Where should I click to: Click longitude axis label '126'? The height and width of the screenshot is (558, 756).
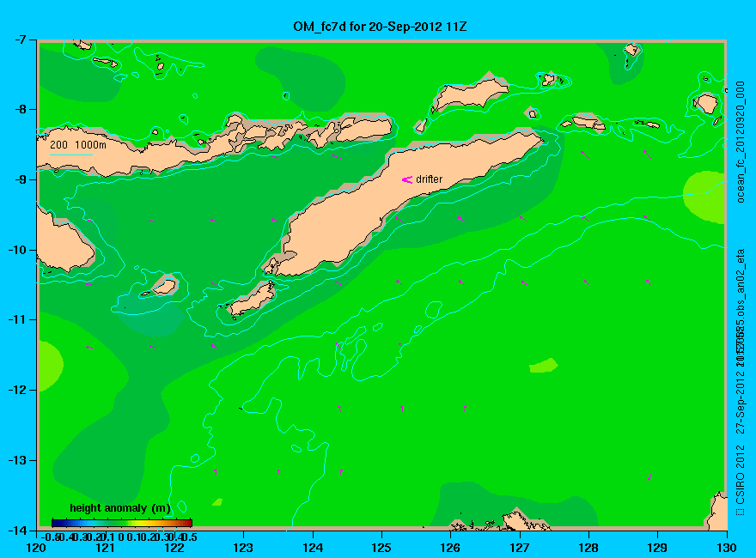click(x=450, y=548)
